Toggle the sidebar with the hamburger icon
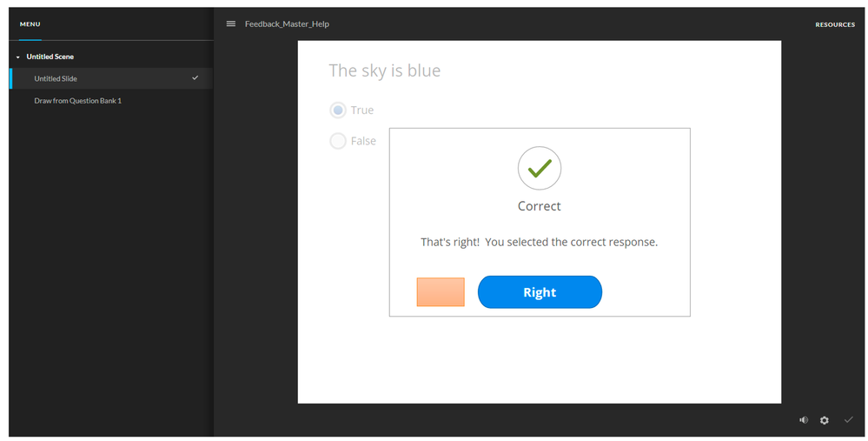The width and height of the screenshot is (868, 441). tap(231, 24)
